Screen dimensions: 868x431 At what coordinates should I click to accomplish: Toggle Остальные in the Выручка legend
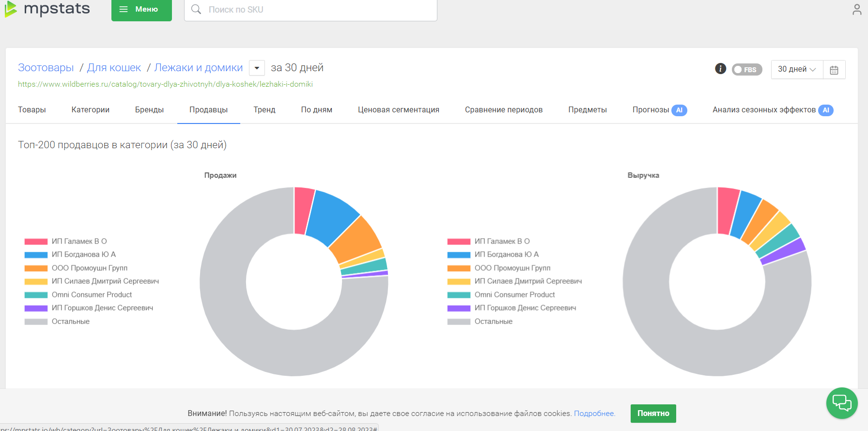pyautogui.click(x=493, y=322)
